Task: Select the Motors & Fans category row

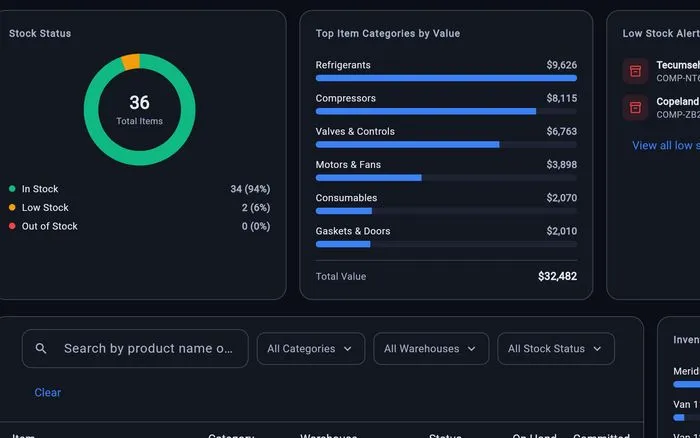Action: click(446, 170)
